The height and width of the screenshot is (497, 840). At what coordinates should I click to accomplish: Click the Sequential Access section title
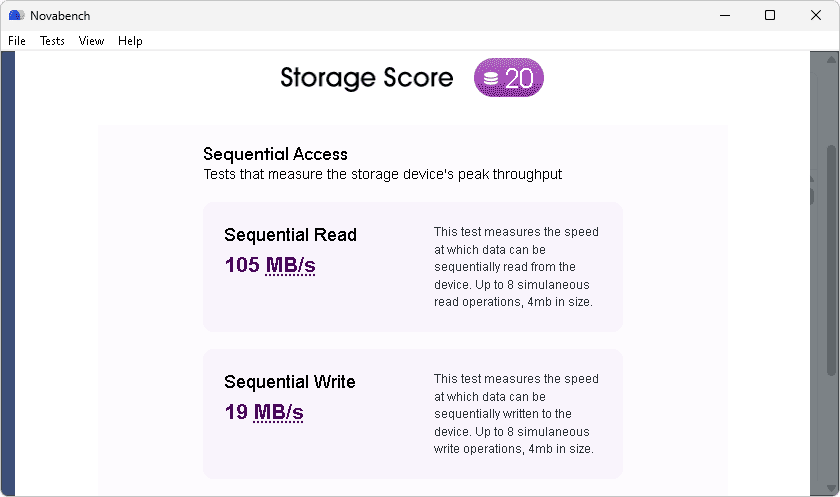(275, 154)
